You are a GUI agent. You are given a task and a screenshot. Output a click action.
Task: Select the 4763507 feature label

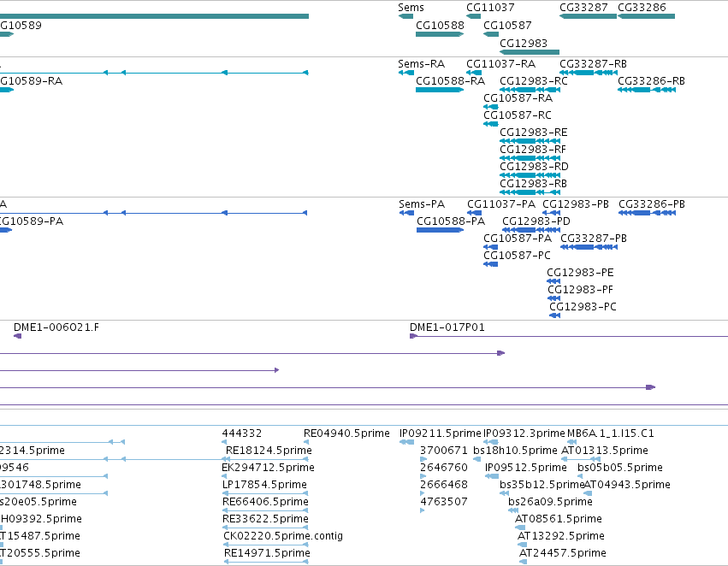(444, 502)
